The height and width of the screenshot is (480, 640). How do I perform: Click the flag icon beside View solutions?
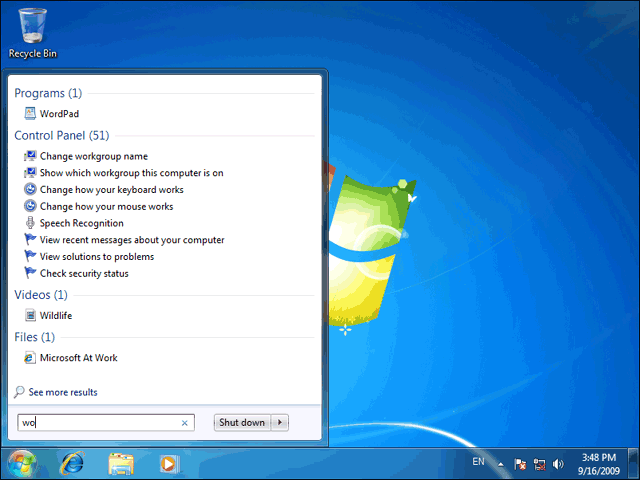coord(30,256)
